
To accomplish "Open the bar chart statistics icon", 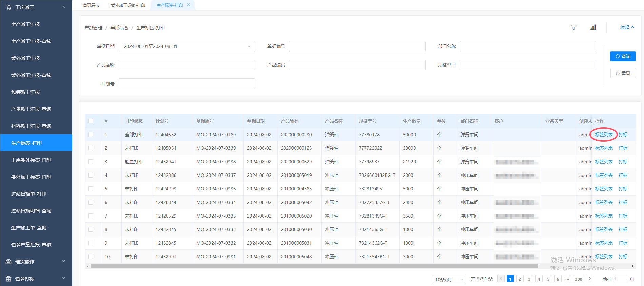I will [593, 27].
